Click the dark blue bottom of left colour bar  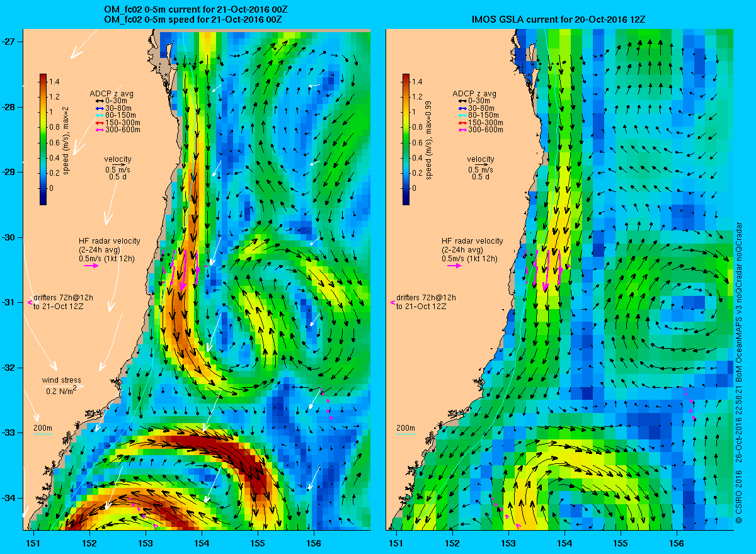pyautogui.click(x=43, y=201)
